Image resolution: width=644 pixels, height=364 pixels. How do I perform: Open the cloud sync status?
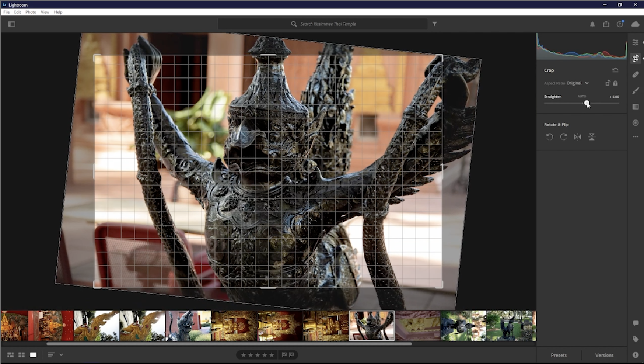635,24
